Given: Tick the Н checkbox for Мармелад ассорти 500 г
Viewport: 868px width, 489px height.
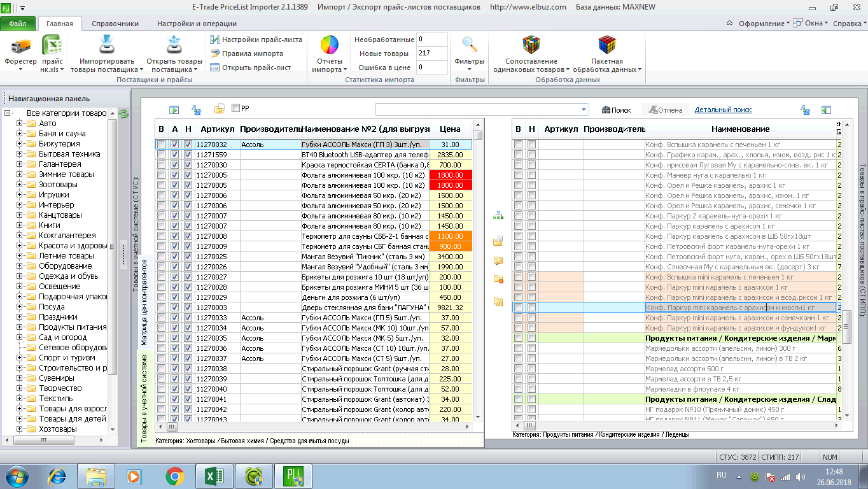Looking at the screenshot, I should pyautogui.click(x=531, y=369).
